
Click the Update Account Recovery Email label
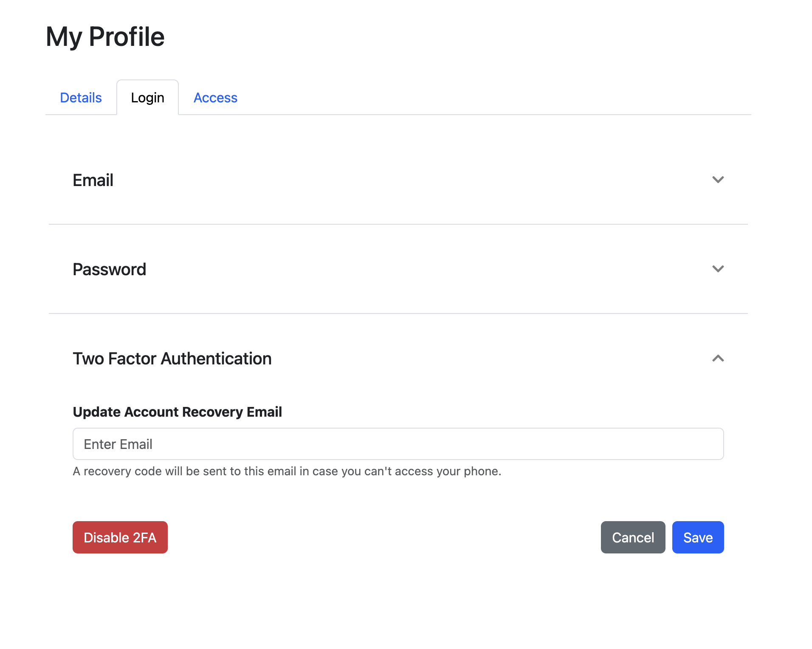click(x=177, y=412)
